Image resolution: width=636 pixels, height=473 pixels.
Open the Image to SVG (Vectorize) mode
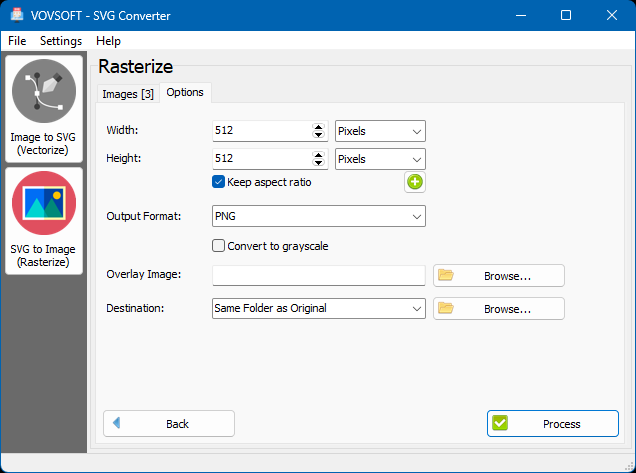pos(44,109)
